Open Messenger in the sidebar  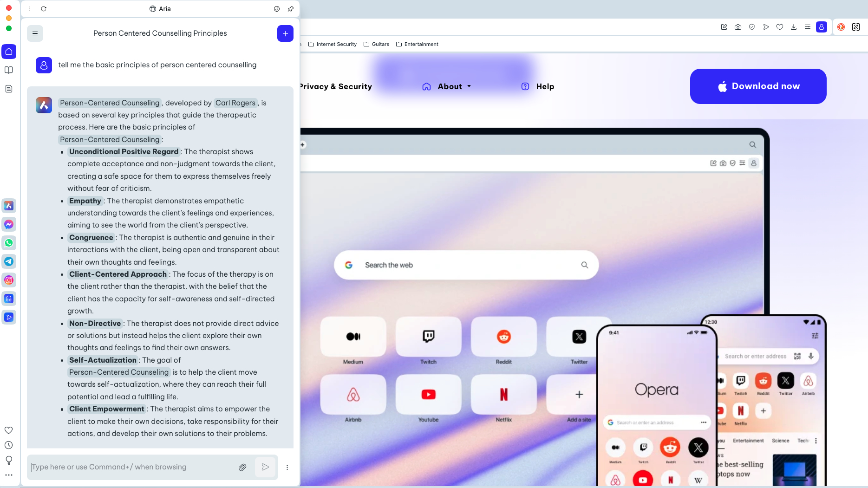9,224
